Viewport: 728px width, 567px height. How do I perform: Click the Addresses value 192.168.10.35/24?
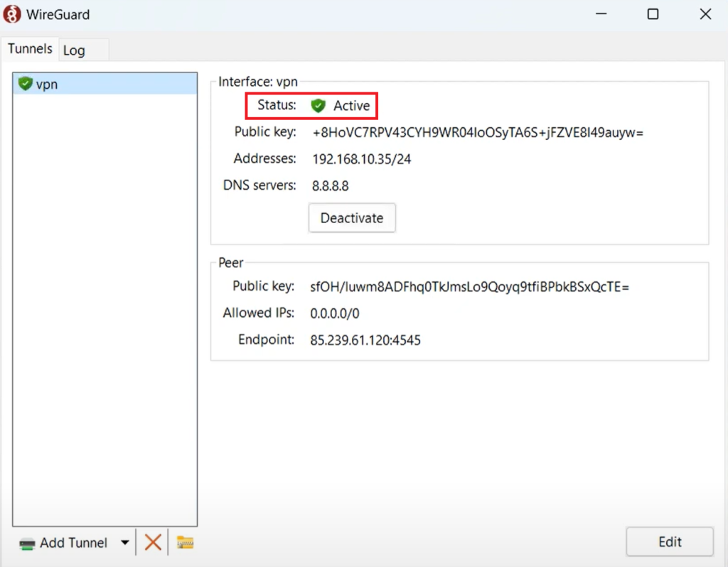(361, 158)
